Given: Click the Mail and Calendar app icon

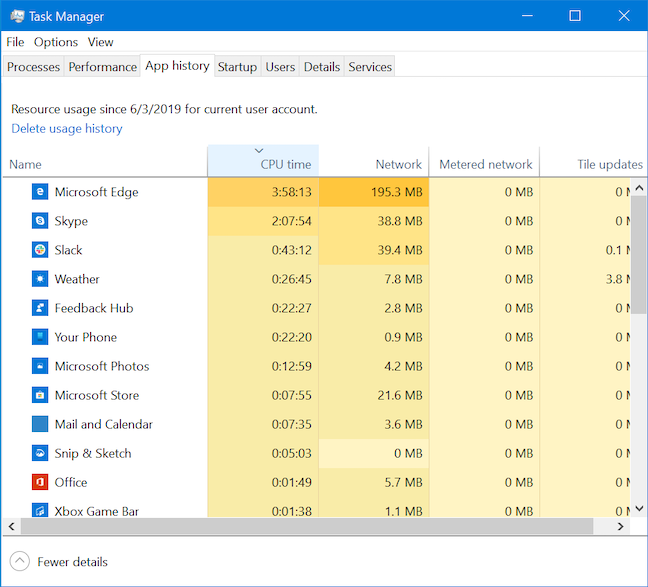Looking at the screenshot, I should tap(40, 424).
